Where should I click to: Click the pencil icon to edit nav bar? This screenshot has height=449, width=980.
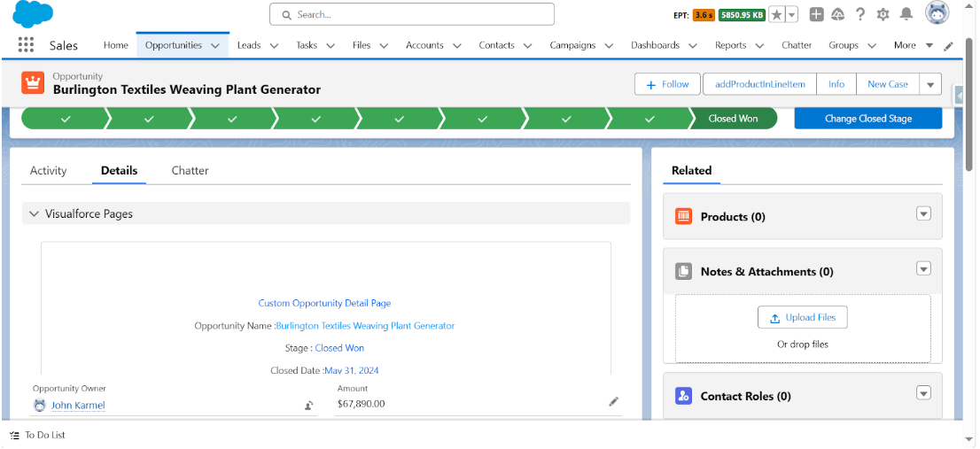[x=949, y=45]
